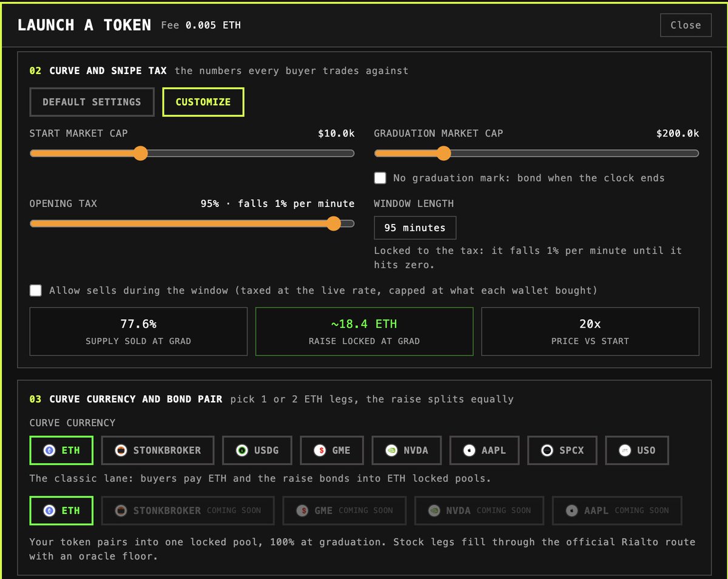This screenshot has height=579, width=728.
Task: Click the AAPL coming soon icon
Action: pyautogui.click(x=571, y=510)
